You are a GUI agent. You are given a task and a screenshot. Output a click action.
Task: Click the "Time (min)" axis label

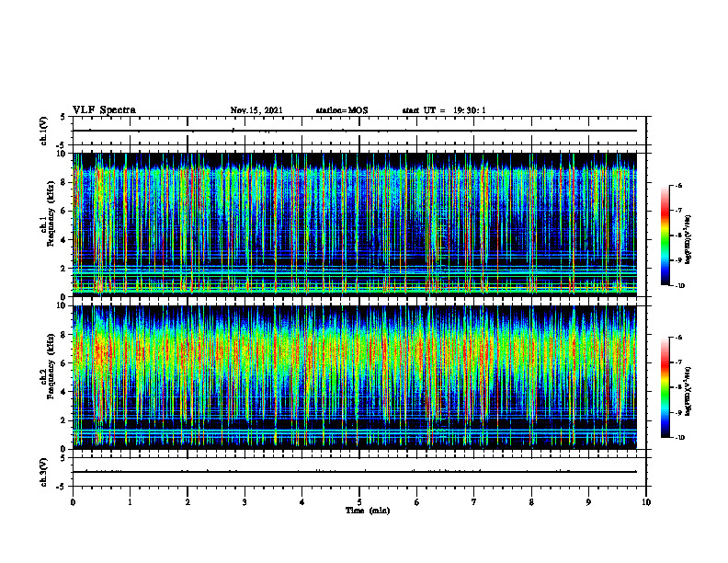[x=368, y=511]
